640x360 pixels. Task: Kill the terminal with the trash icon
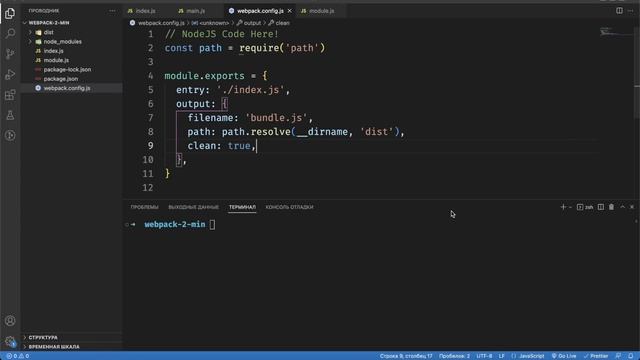(611, 207)
